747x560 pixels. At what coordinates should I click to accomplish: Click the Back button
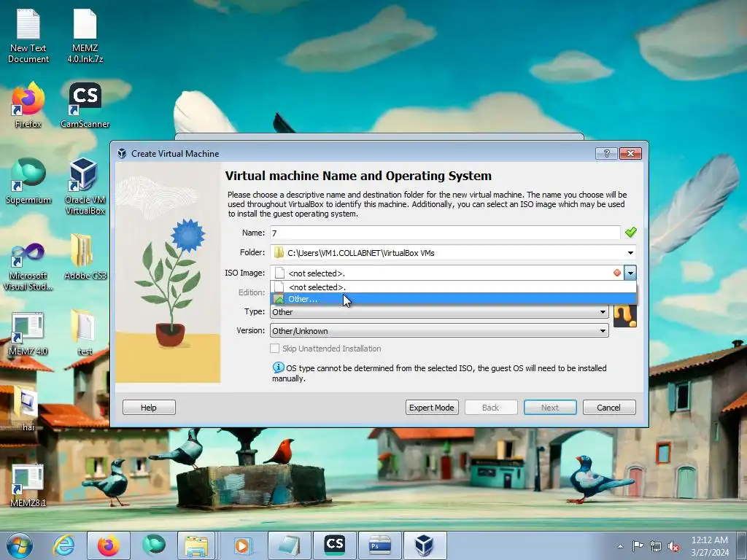tap(491, 408)
